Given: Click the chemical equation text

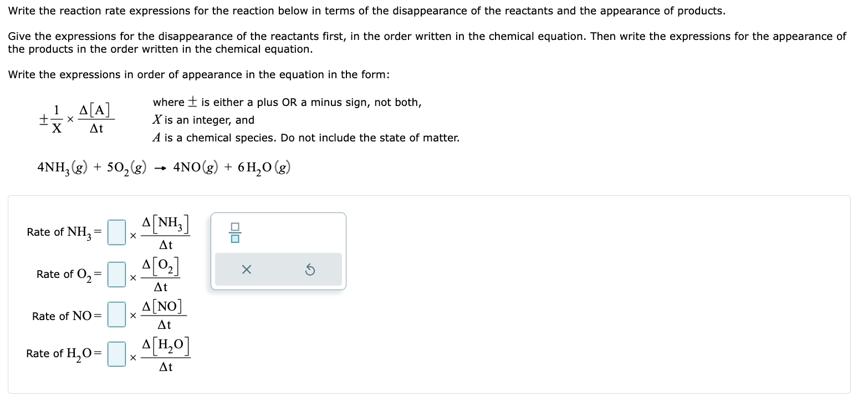Looking at the screenshot, I should point(164,167).
